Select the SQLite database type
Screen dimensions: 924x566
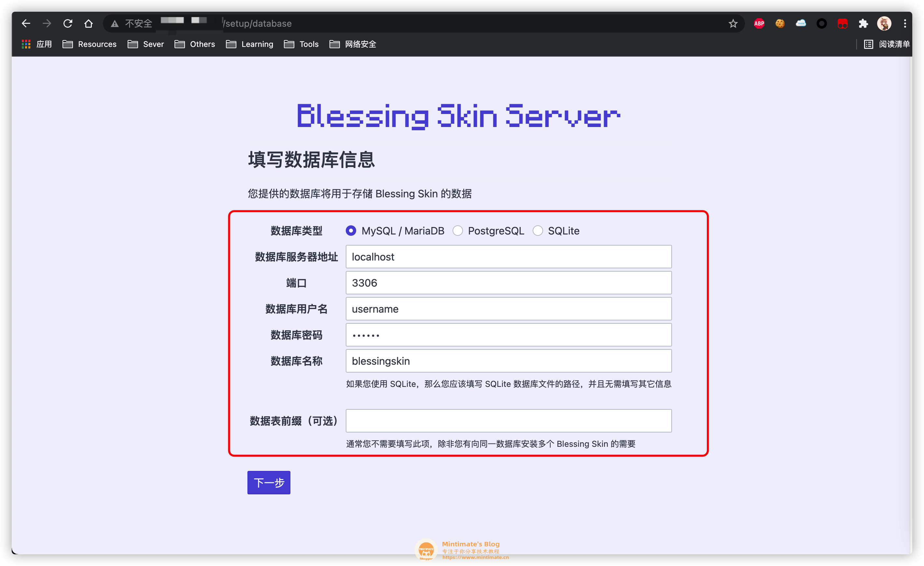coord(538,231)
